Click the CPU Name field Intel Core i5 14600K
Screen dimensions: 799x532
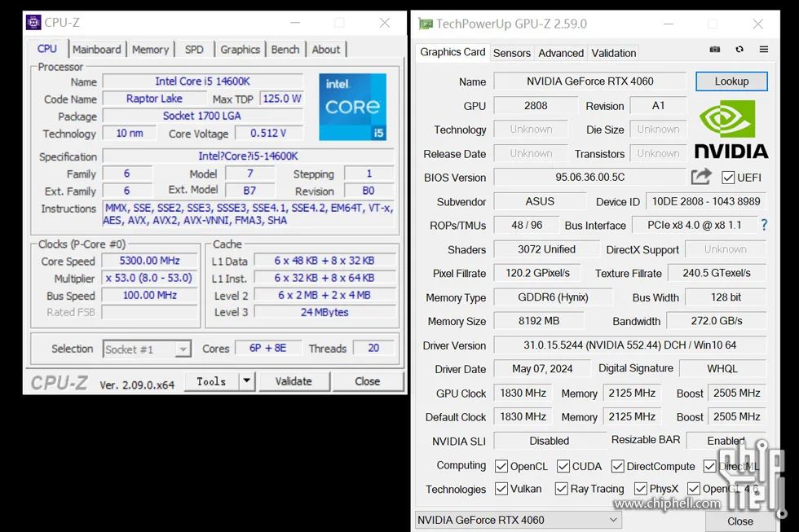pyautogui.click(x=203, y=81)
